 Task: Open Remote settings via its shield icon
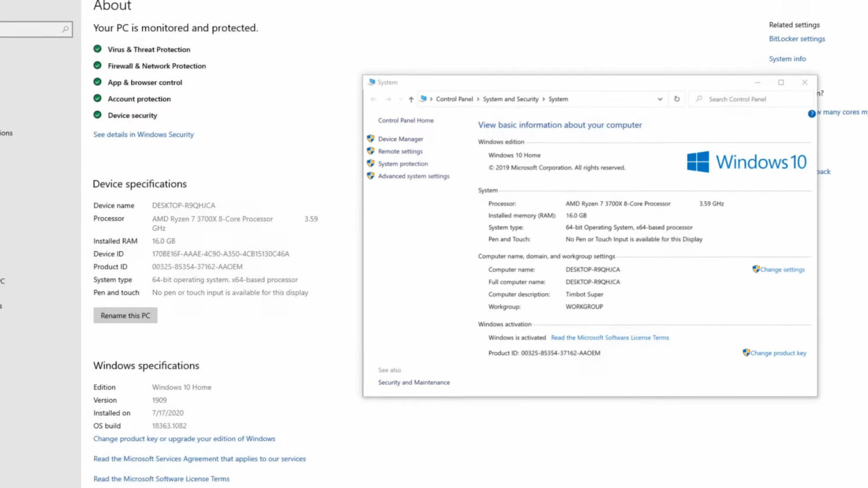371,151
